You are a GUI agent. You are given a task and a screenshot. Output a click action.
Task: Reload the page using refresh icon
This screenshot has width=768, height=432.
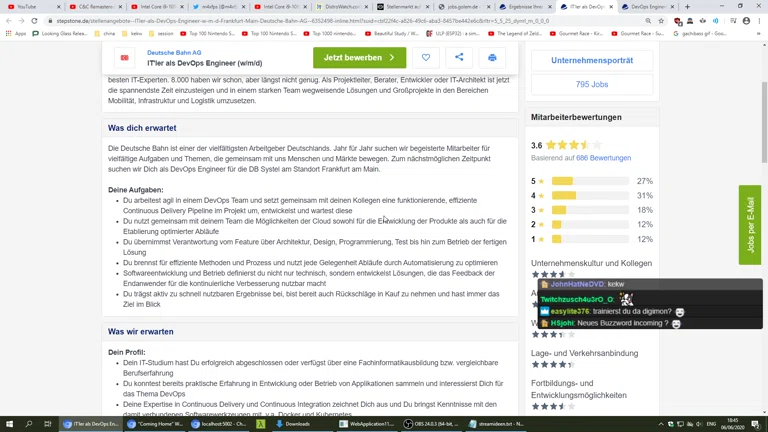tap(34, 20)
